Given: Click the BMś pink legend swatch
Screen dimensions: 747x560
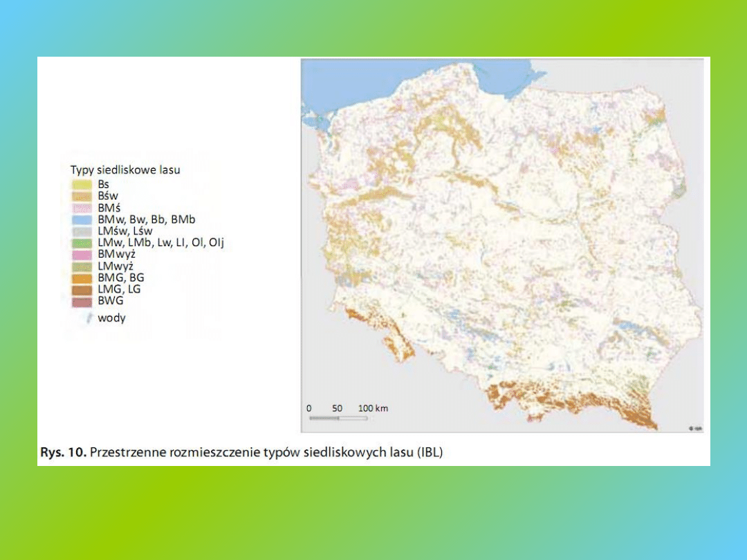Looking at the screenshot, I should click(81, 208).
